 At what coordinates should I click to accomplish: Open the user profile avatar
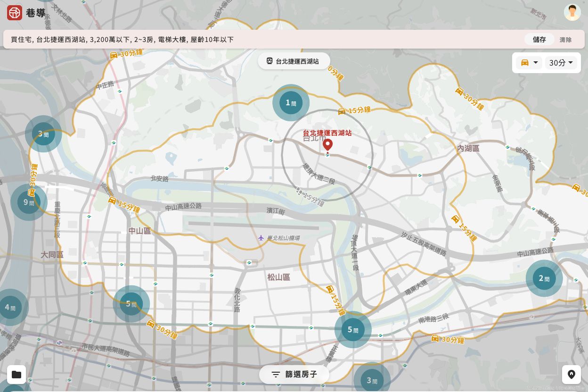coord(572,12)
